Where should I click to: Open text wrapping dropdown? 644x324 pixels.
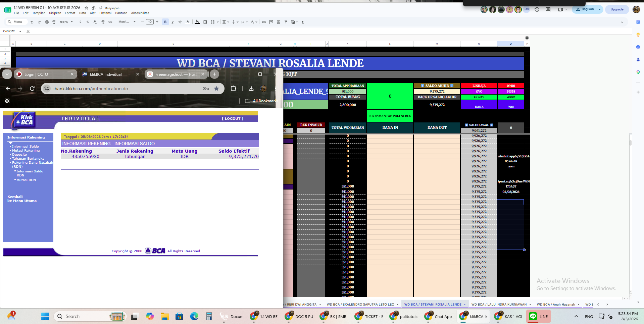click(244, 22)
